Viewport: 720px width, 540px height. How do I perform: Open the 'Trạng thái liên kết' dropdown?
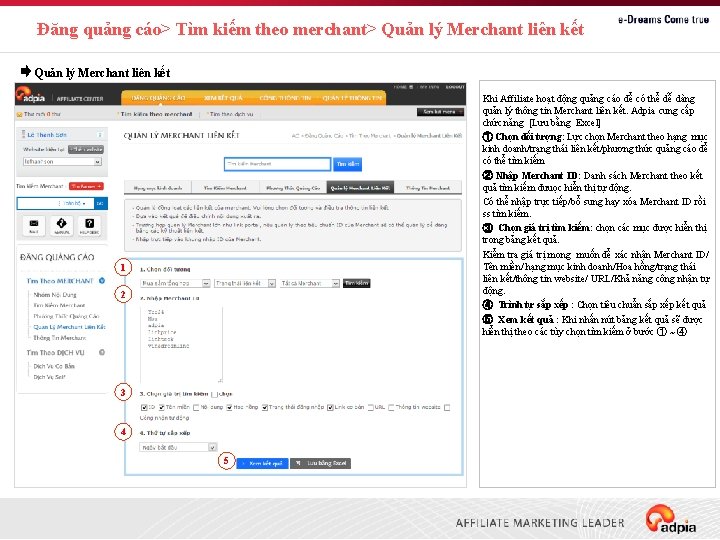tap(245, 283)
